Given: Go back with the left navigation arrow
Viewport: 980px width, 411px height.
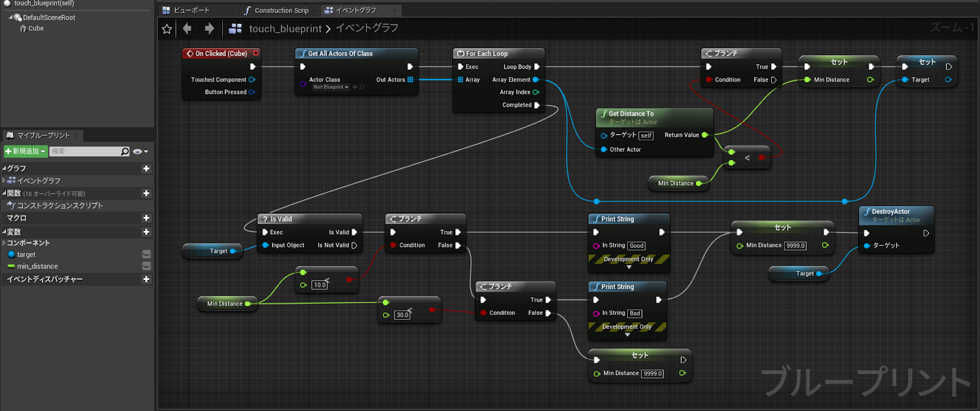Looking at the screenshot, I should click(x=187, y=28).
